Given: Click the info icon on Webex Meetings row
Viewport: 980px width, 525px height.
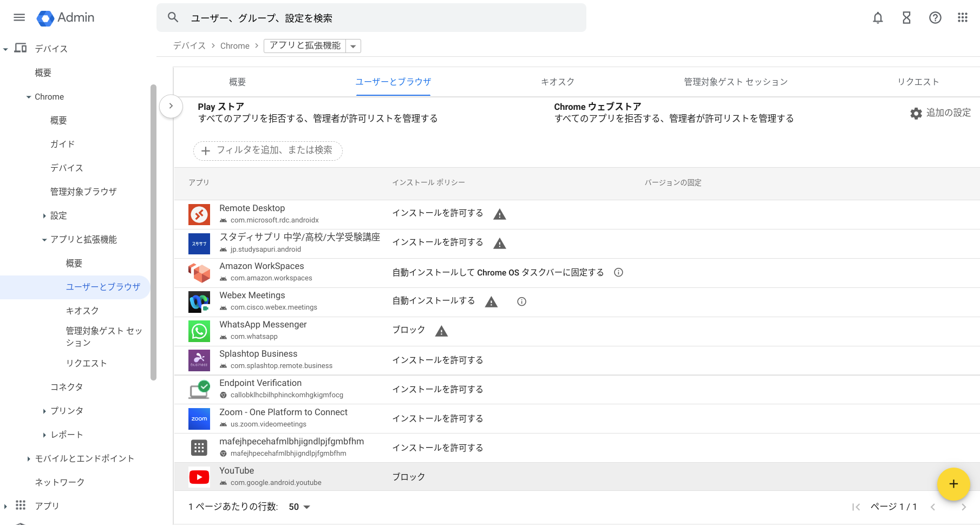Looking at the screenshot, I should tap(521, 302).
